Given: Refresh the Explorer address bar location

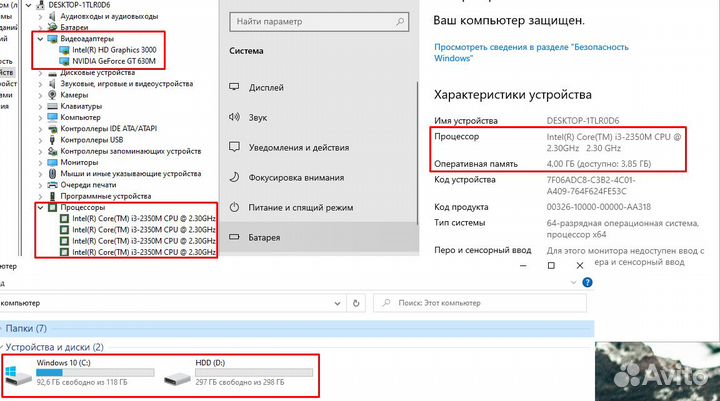Looking at the screenshot, I should (356, 303).
